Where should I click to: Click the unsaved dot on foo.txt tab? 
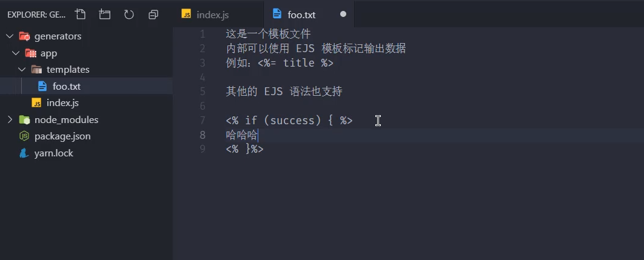tap(343, 14)
